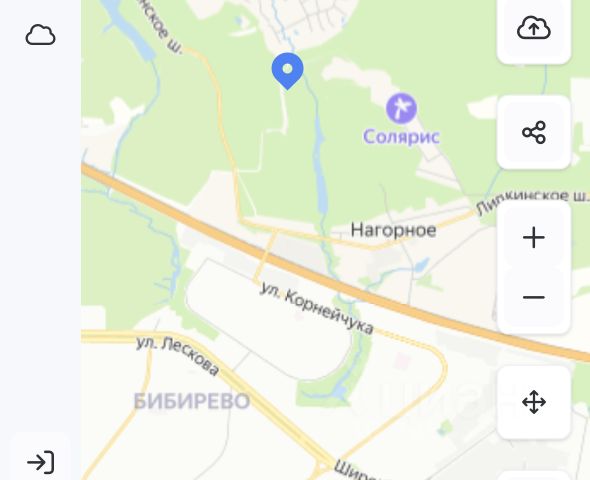Screen dimensions: 590x480
Task: Open the purple Солярис place icon
Action: coord(401,108)
